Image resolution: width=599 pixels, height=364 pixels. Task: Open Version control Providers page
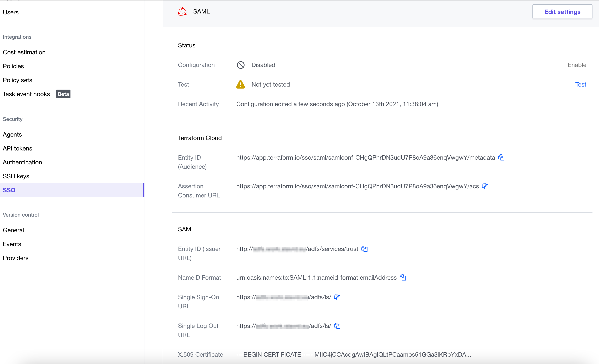(16, 258)
